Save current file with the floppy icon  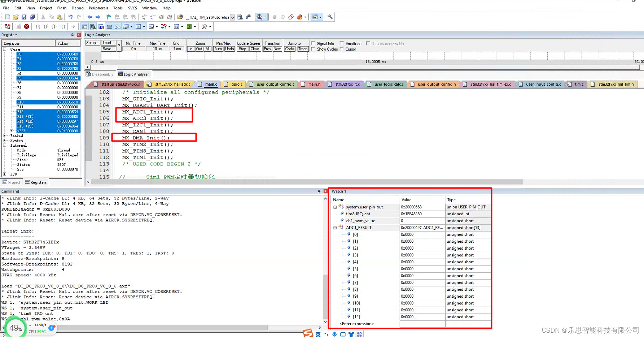click(24, 17)
